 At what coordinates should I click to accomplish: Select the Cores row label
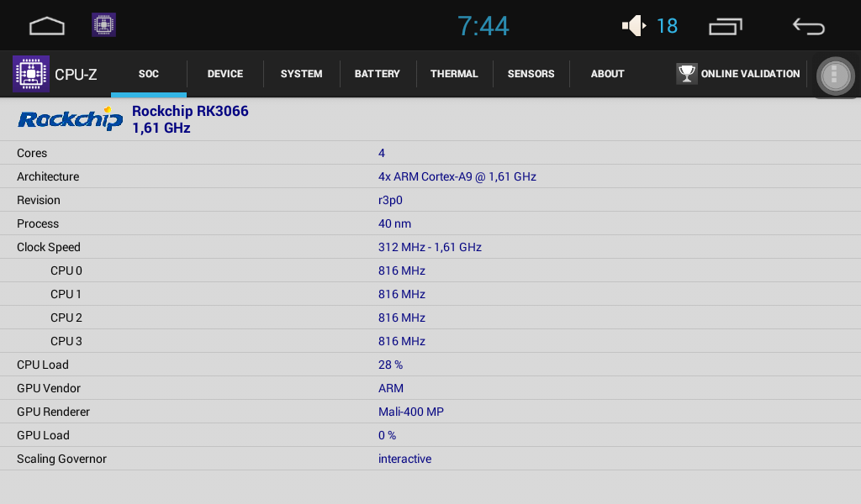click(x=32, y=153)
